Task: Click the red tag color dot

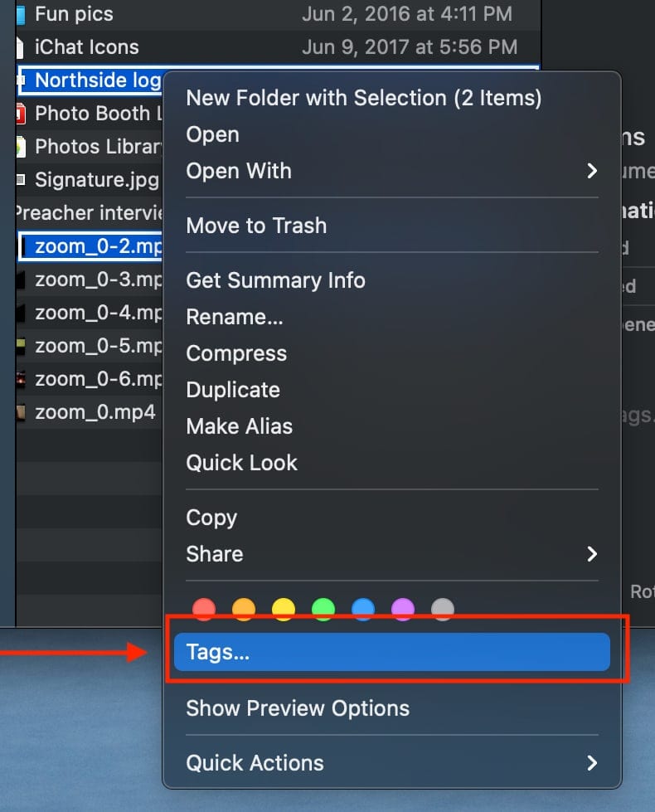Action: point(204,610)
